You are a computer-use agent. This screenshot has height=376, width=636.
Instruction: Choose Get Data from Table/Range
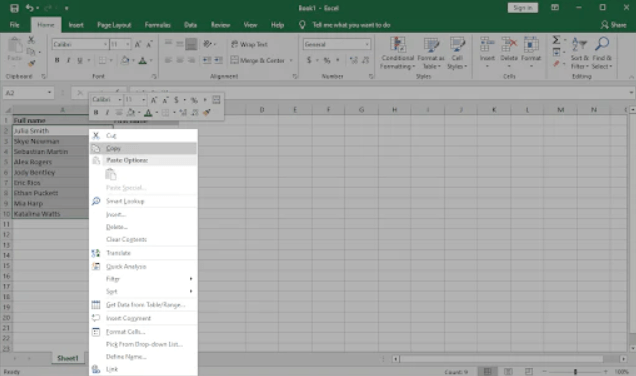[x=144, y=305]
